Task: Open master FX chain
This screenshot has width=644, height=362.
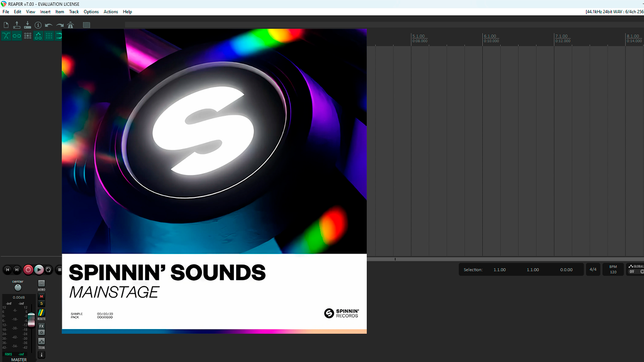Action: pyautogui.click(x=41, y=326)
